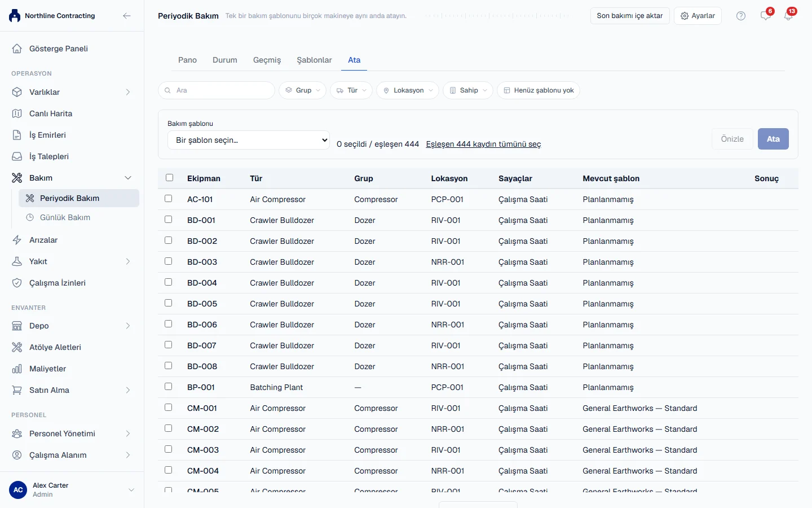Click the Arızalar lightning icon
The height and width of the screenshot is (508, 812).
coord(17,240)
